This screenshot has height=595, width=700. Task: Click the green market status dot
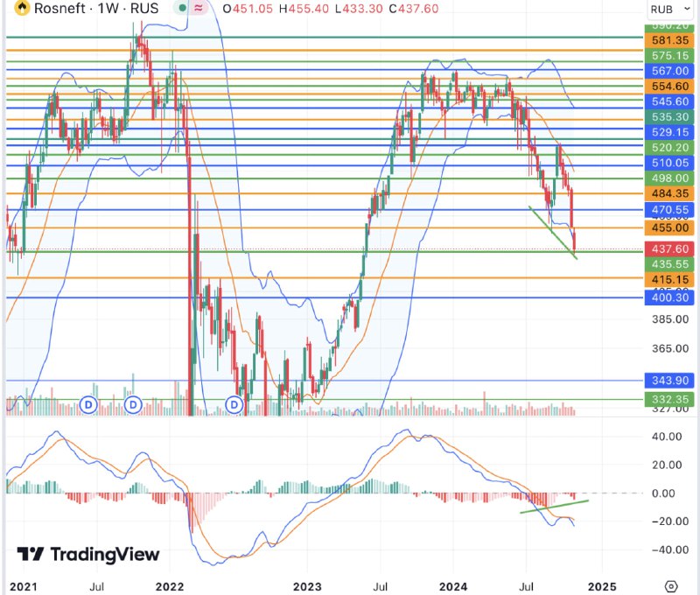183,8
